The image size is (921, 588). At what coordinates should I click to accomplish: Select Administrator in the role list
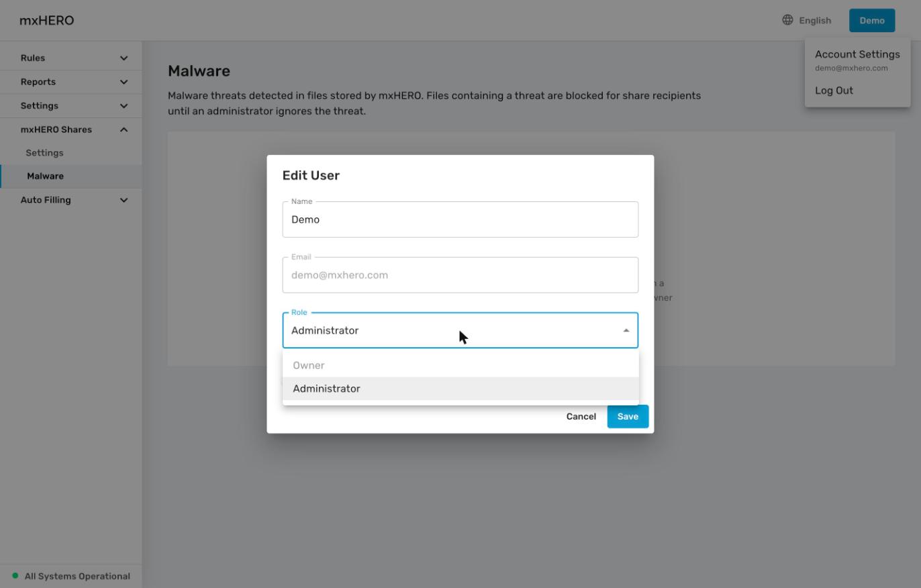[460, 389]
